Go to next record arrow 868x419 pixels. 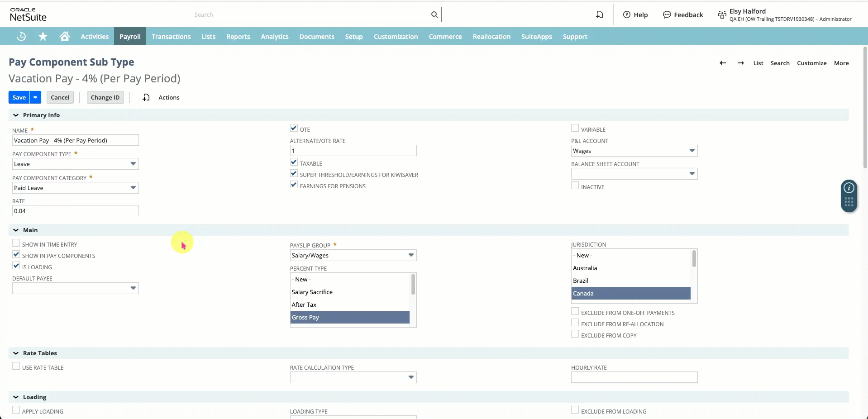(741, 63)
